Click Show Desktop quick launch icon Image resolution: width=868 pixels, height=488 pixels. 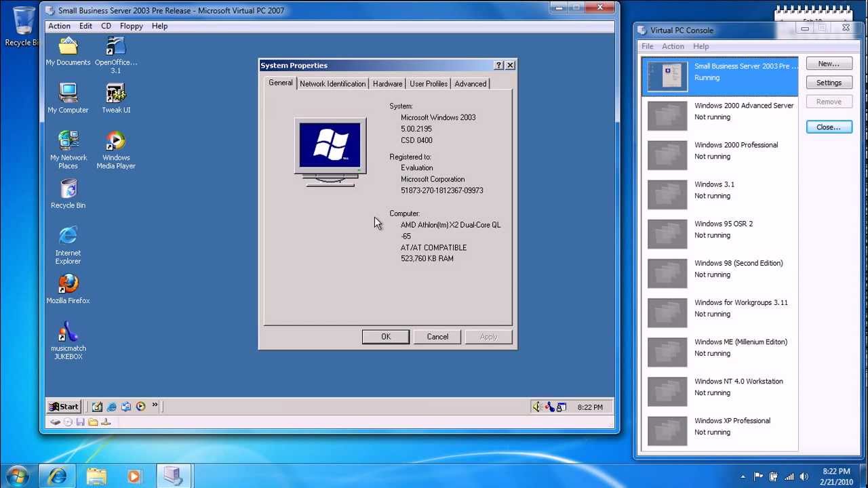(97, 407)
